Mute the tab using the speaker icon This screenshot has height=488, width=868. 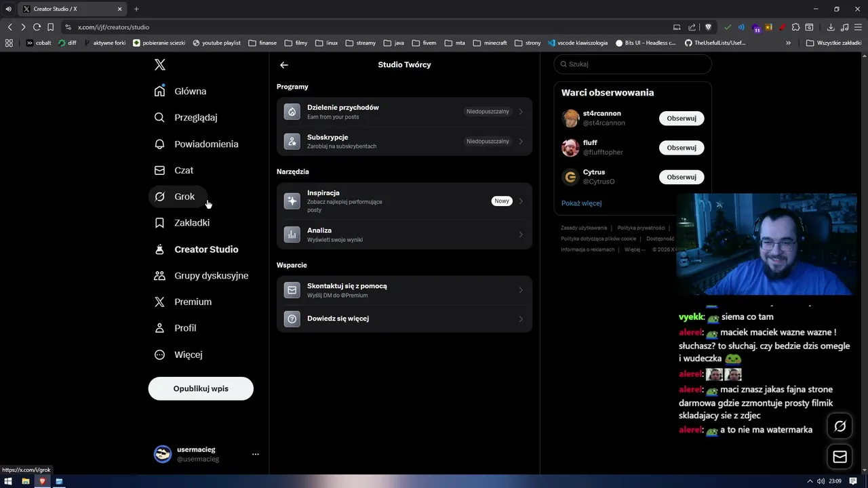9,9
